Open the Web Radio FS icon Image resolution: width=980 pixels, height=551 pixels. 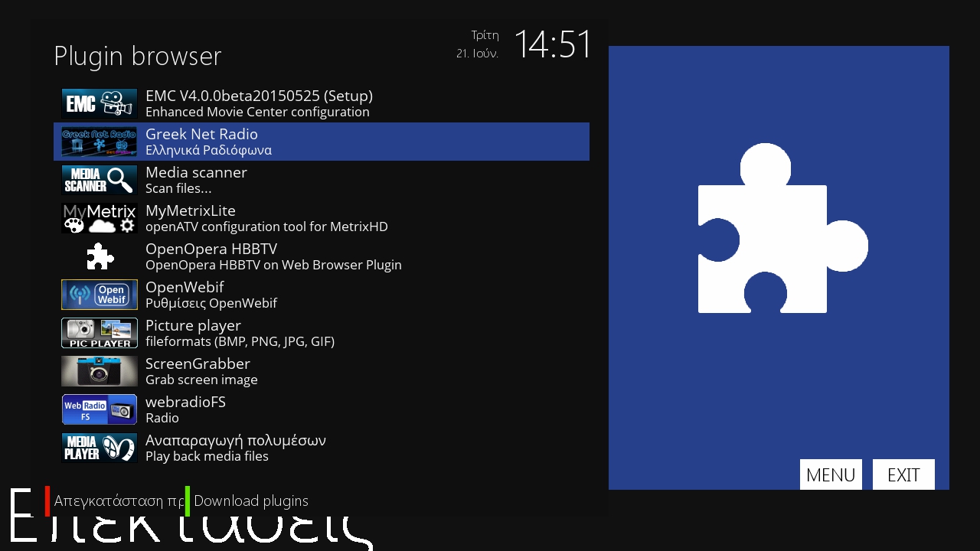tap(100, 409)
